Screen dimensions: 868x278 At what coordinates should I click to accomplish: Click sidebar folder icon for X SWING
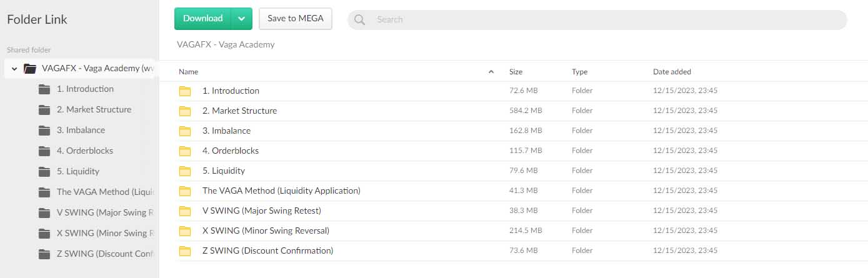[44, 234]
